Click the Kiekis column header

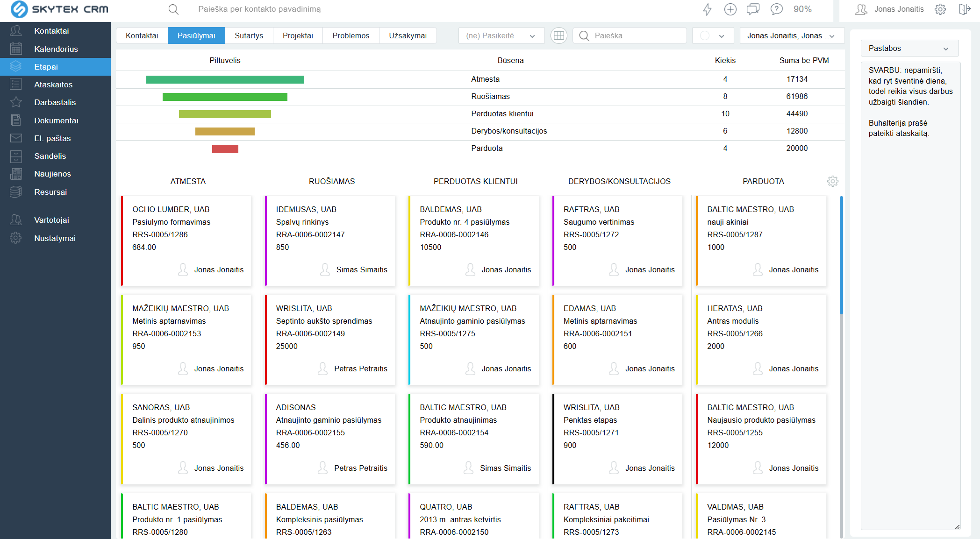(x=725, y=60)
